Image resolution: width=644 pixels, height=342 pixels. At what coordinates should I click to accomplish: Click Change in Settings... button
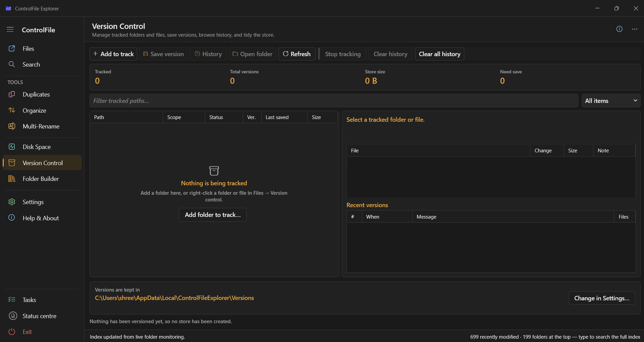[602, 298]
